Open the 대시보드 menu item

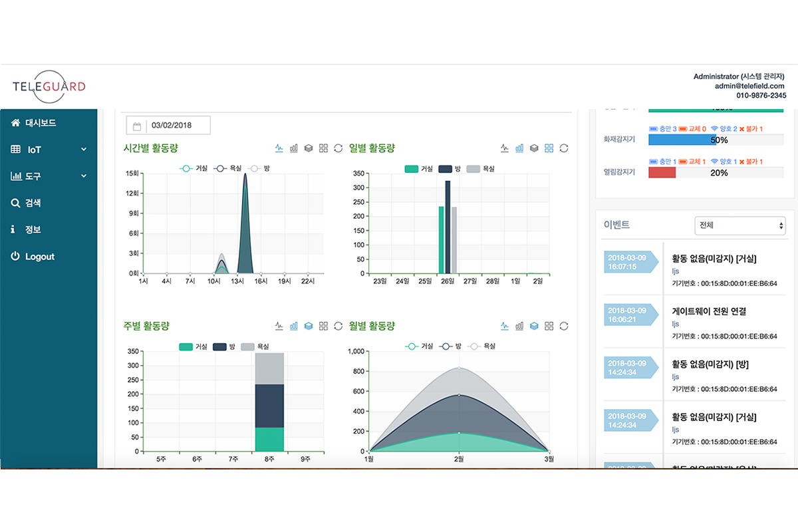(40, 123)
